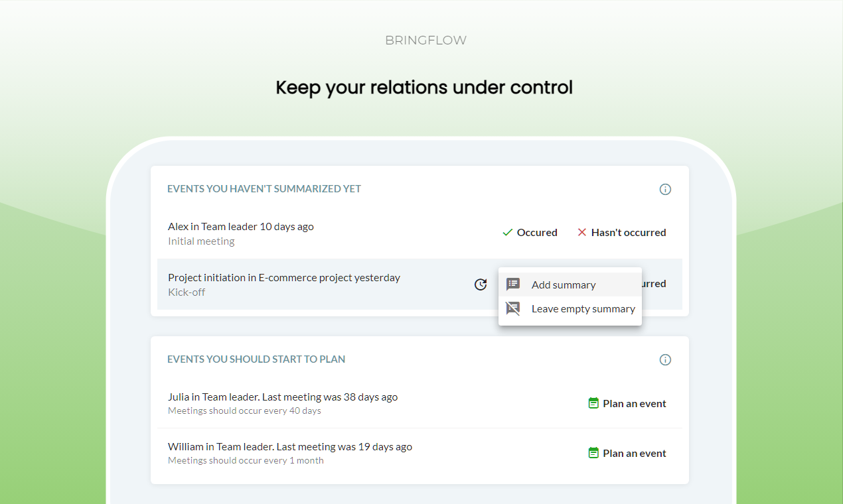Click 'Julia in Team leader' row text
The image size is (843, 504).
coord(283,397)
